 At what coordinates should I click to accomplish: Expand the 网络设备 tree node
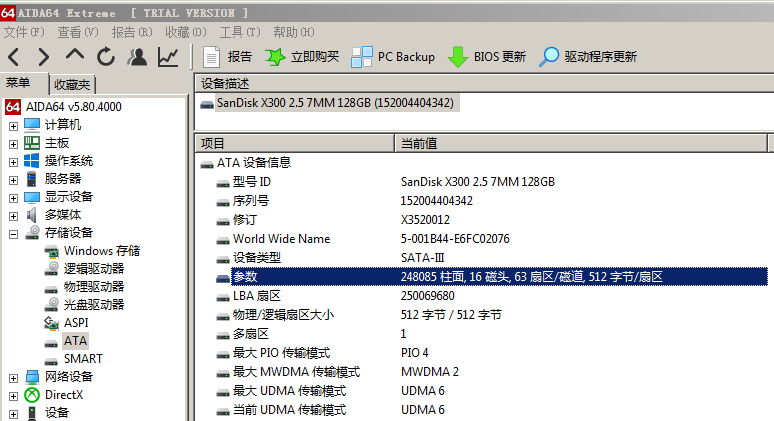[x=13, y=379]
